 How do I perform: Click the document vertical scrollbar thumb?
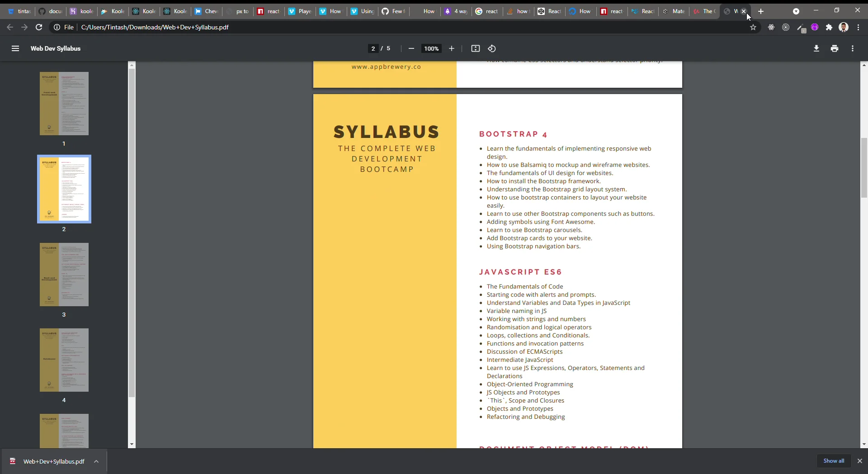coord(864,168)
